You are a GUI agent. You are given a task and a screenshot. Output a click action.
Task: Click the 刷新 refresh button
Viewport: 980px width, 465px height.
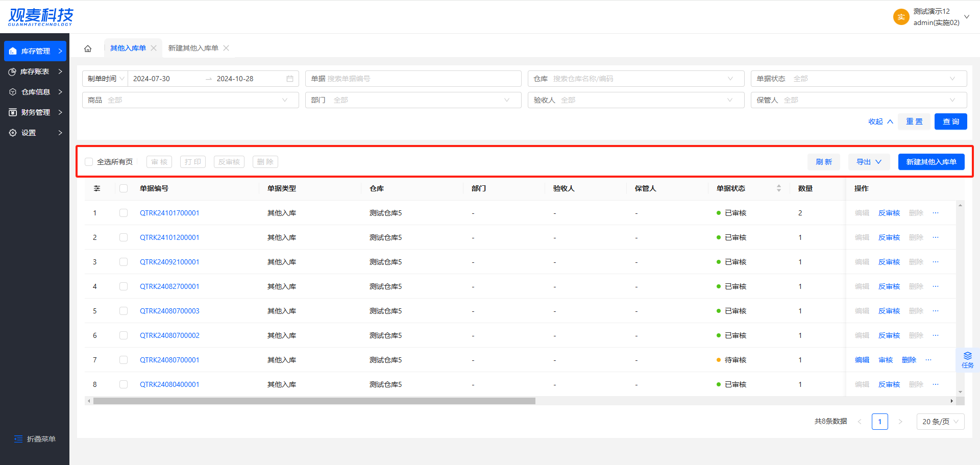(824, 162)
